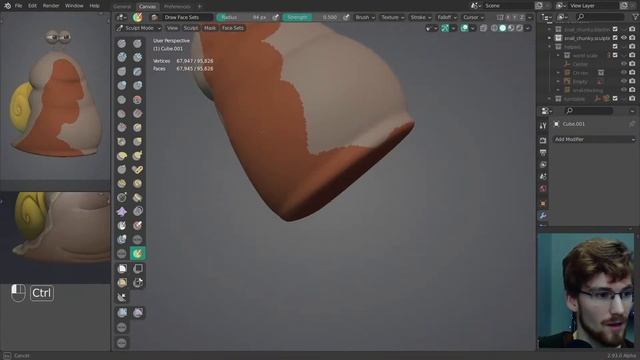The width and height of the screenshot is (640, 360).
Task: Toggle checkbox on the turntable collection row
Action: pos(615,99)
